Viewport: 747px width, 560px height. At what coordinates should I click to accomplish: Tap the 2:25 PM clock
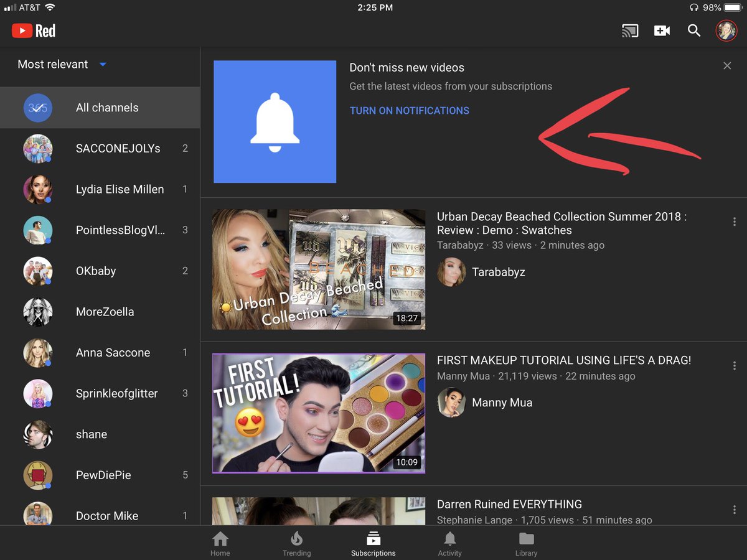(375, 7)
